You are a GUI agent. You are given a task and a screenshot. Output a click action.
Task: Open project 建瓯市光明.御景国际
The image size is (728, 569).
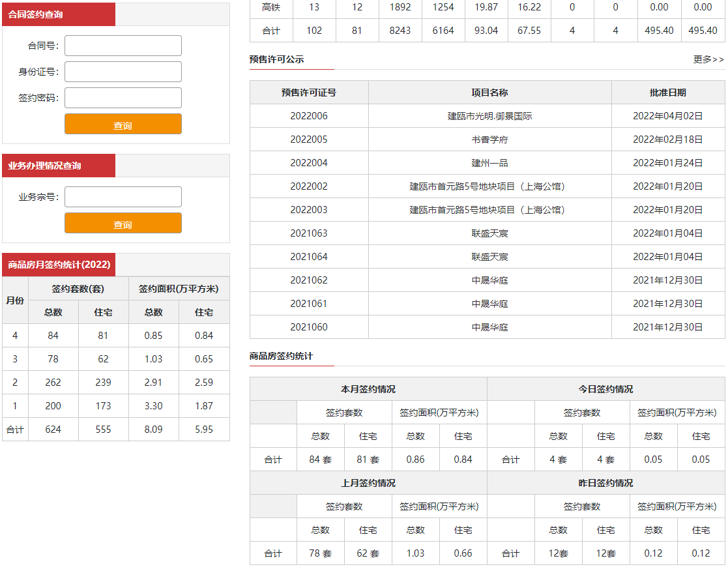click(x=489, y=116)
